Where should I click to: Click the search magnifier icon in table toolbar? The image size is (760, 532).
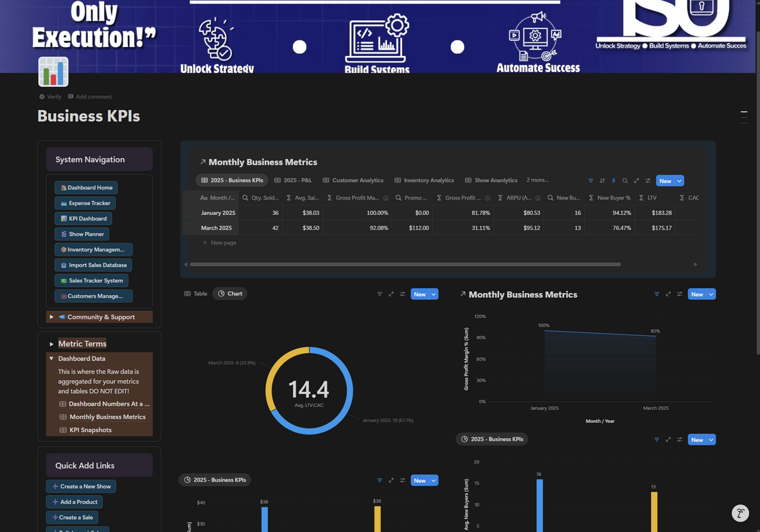pos(625,181)
